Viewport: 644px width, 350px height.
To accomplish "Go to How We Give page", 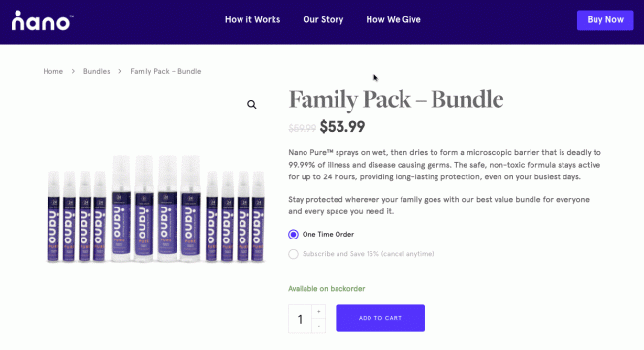I will tap(393, 19).
